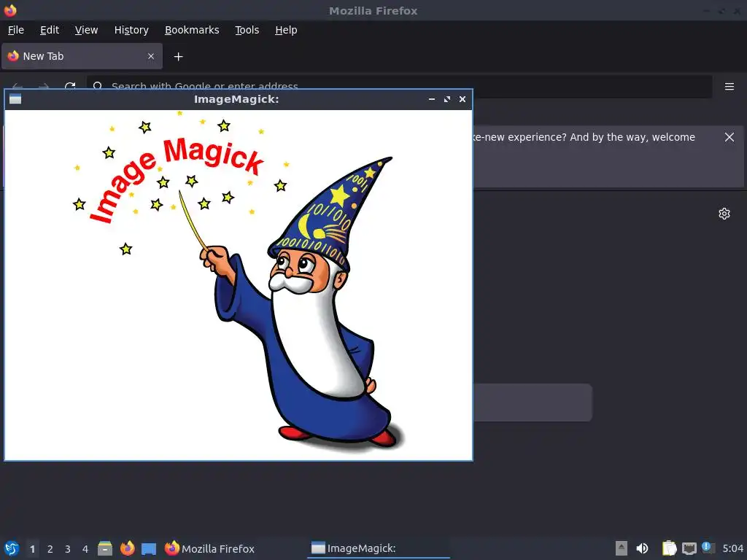Open the Edit menu in Firefox
This screenshot has height=560, width=747.
50,30
